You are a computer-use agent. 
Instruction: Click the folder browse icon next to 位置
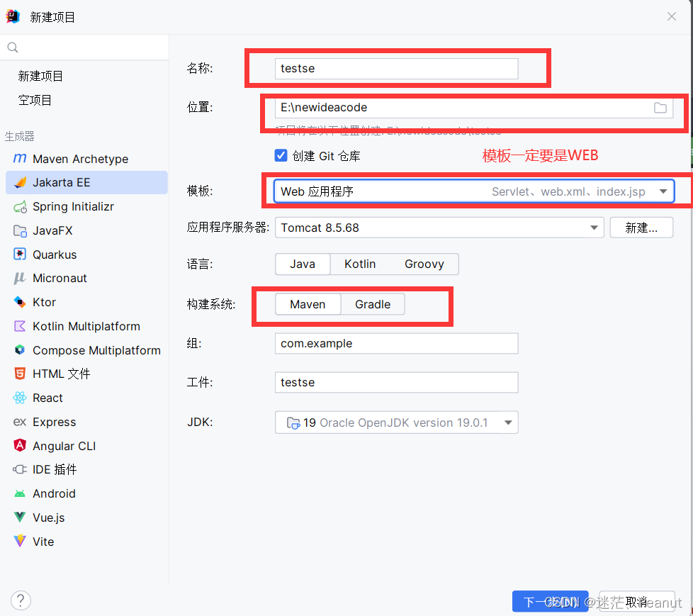660,108
